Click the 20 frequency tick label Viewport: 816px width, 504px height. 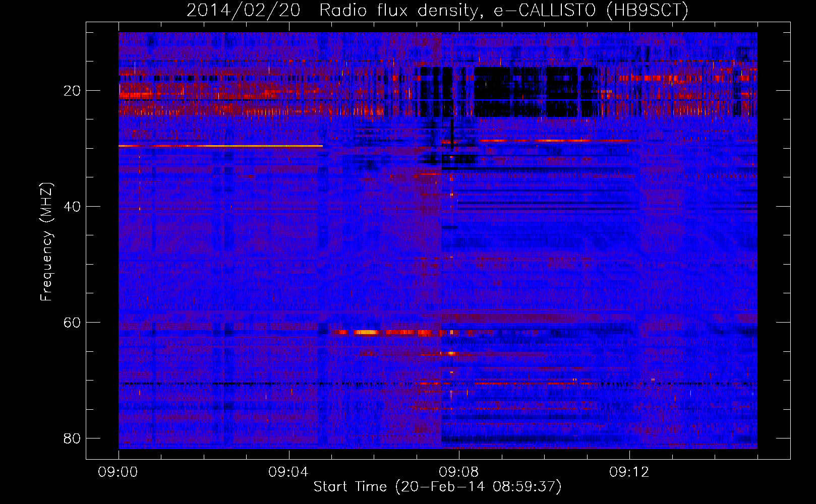(72, 91)
